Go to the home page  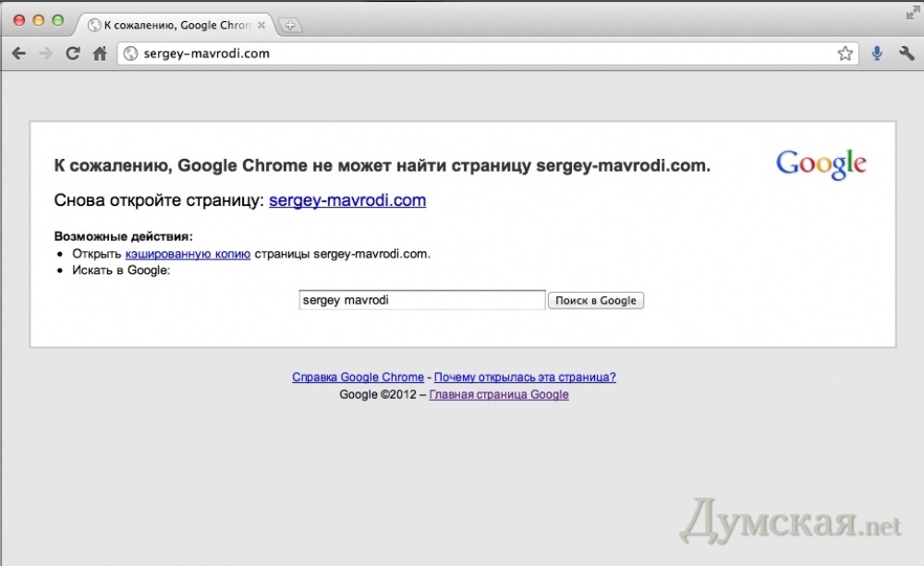point(100,54)
